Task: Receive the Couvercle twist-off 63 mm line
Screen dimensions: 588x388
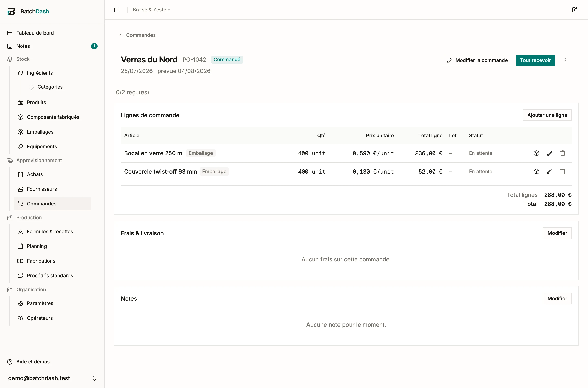Action: [x=537, y=172]
